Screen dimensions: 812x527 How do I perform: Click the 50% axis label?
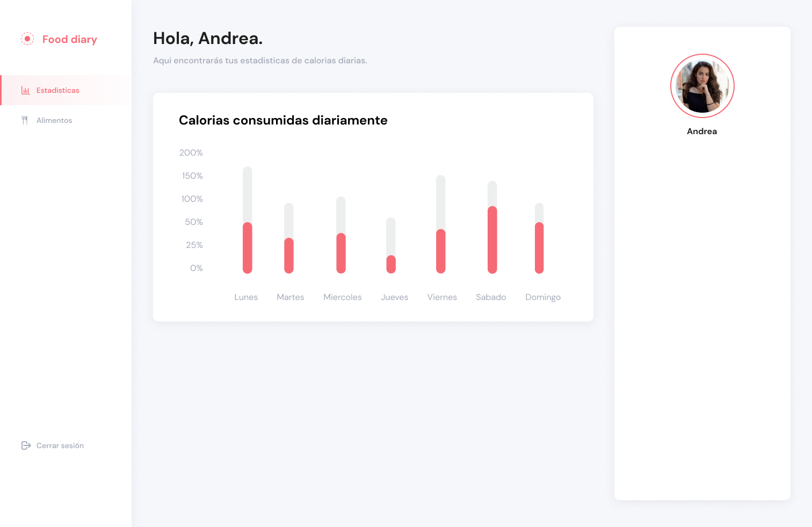(194, 222)
